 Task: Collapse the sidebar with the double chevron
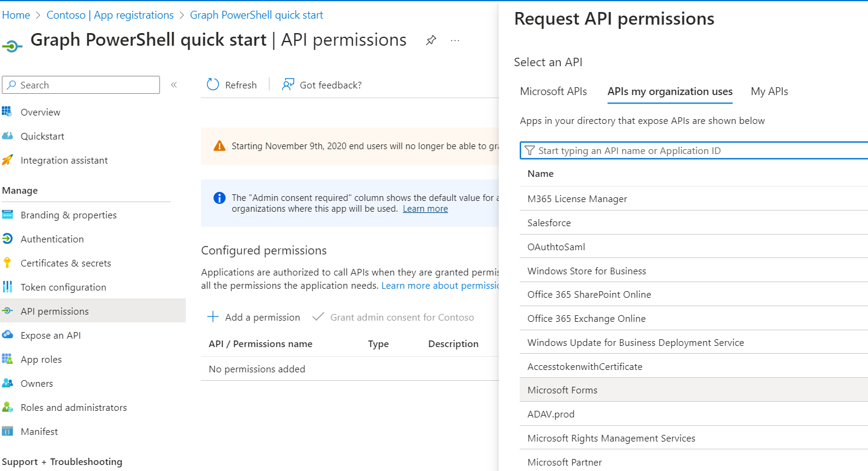tap(174, 85)
